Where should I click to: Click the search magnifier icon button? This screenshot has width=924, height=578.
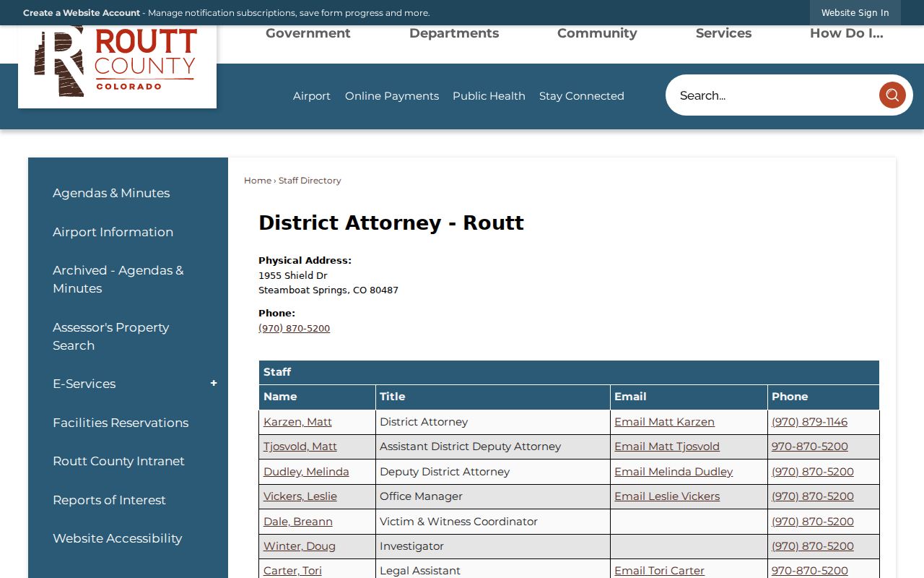pyautogui.click(x=892, y=95)
